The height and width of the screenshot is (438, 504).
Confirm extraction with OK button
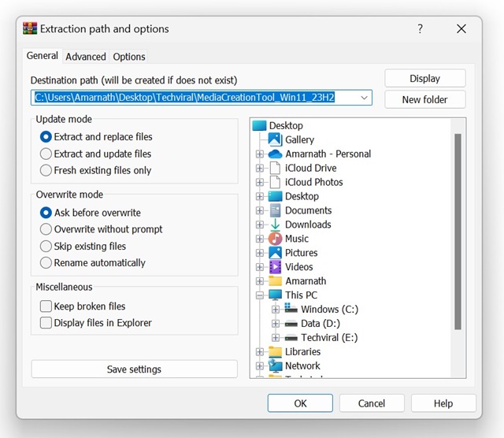pos(300,403)
